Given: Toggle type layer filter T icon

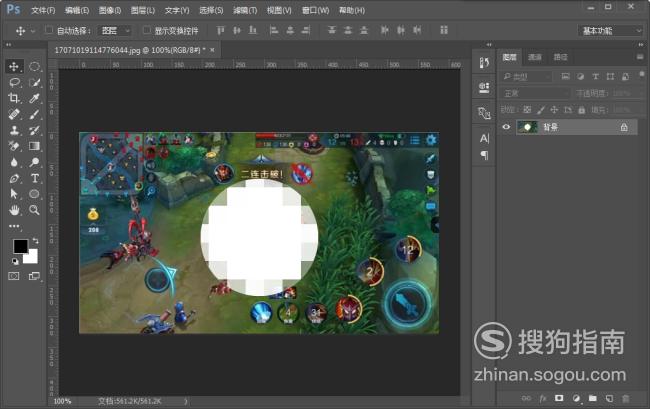Looking at the screenshot, I should tap(595, 76).
